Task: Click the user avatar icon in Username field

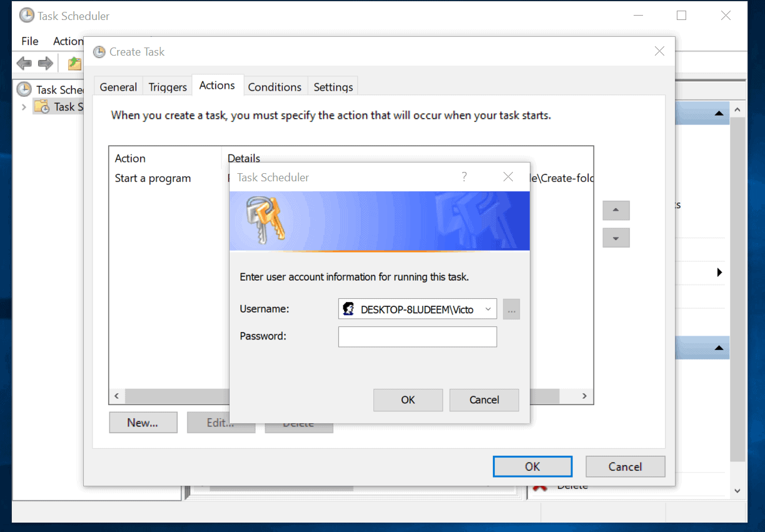Action: pos(349,309)
